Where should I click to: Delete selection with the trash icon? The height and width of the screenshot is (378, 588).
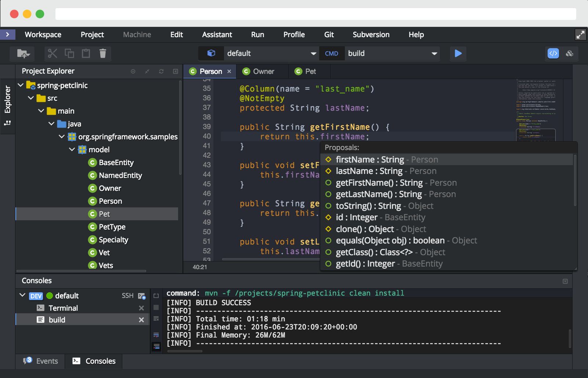(103, 53)
